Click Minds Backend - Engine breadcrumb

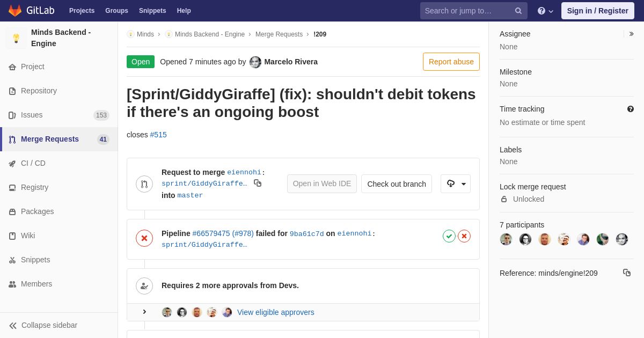pos(210,34)
